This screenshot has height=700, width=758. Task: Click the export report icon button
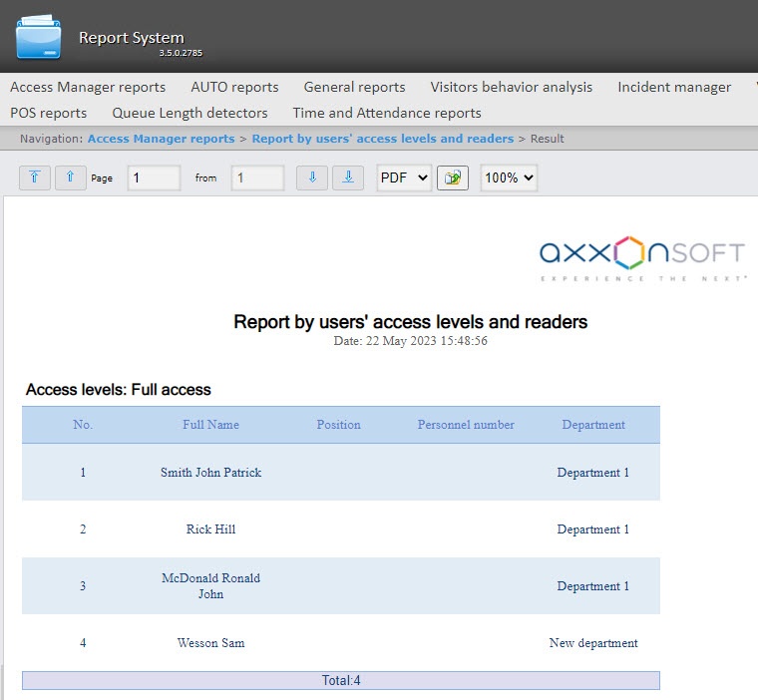453,177
